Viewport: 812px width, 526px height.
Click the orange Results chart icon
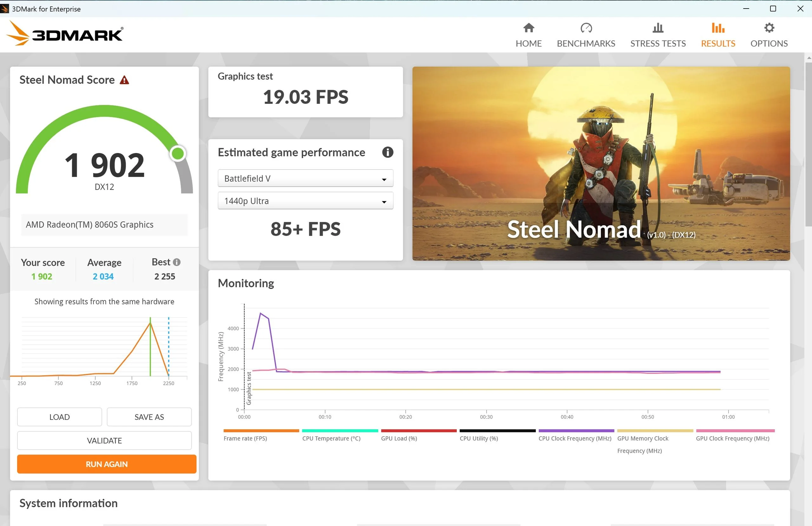718,28
